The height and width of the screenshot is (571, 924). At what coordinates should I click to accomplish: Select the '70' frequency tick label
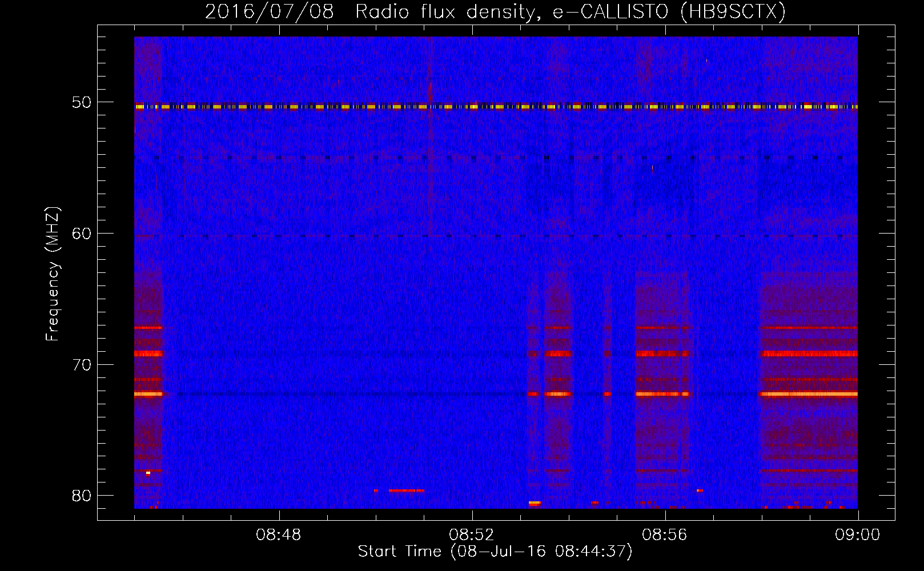tap(82, 365)
